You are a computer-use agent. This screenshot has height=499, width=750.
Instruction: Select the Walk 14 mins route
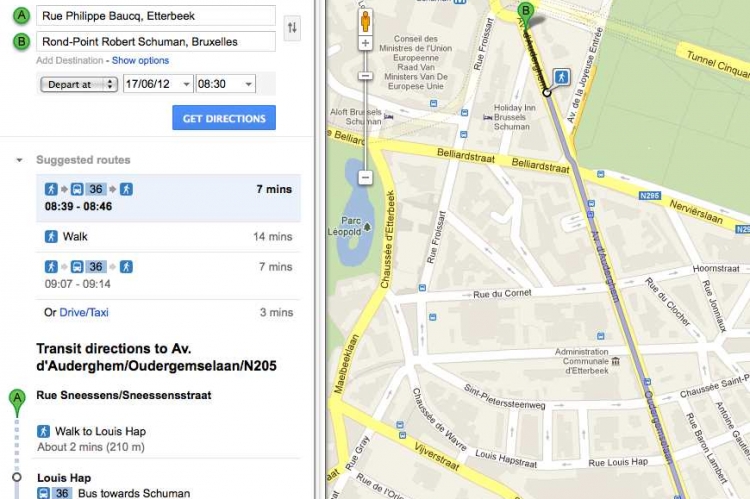coord(168,236)
